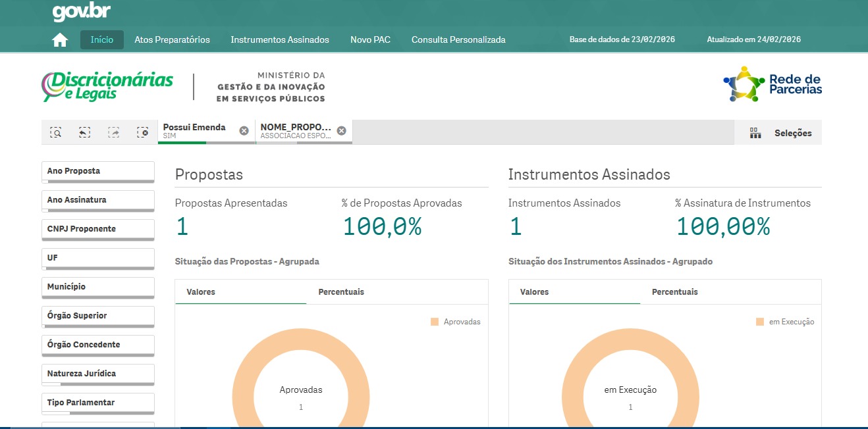Step back one selection
This screenshot has width=868, height=429.
(x=84, y=132)
